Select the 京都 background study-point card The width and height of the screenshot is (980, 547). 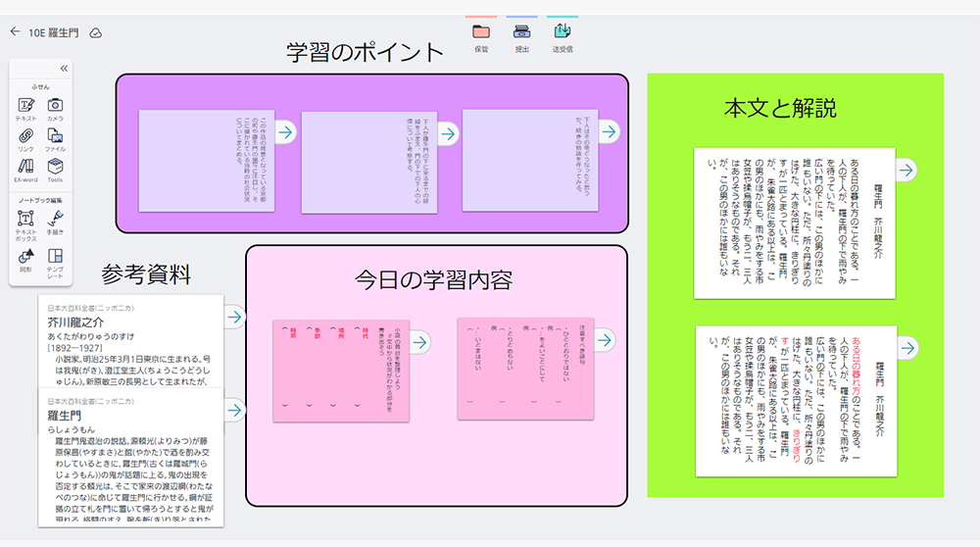click(x=206, y=161)
